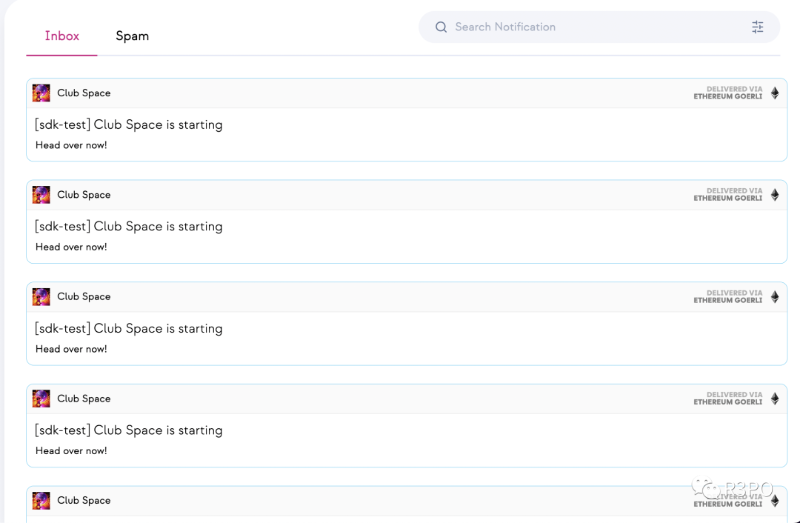Open fourth '[sdk-test] Club Space is starting' title

[129, 431]
